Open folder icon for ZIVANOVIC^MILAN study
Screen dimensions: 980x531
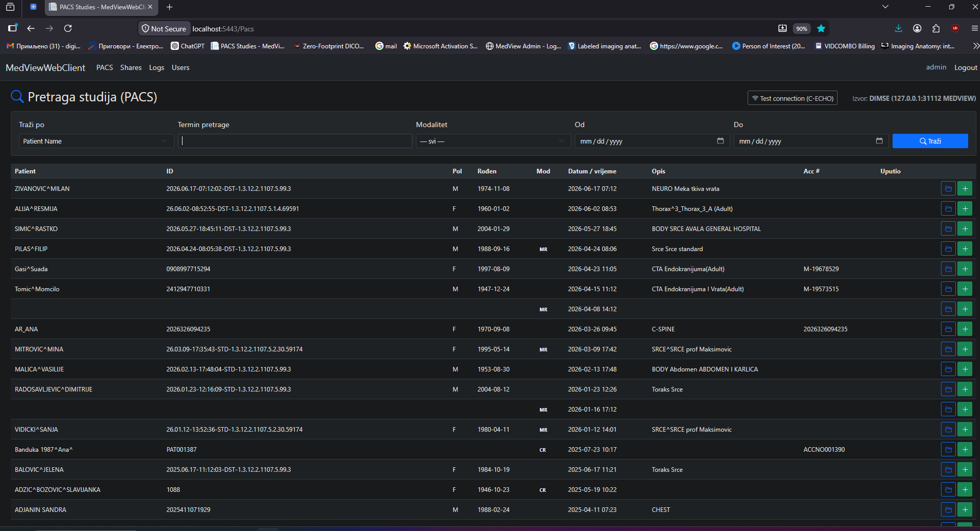click(x=948, y=189)
